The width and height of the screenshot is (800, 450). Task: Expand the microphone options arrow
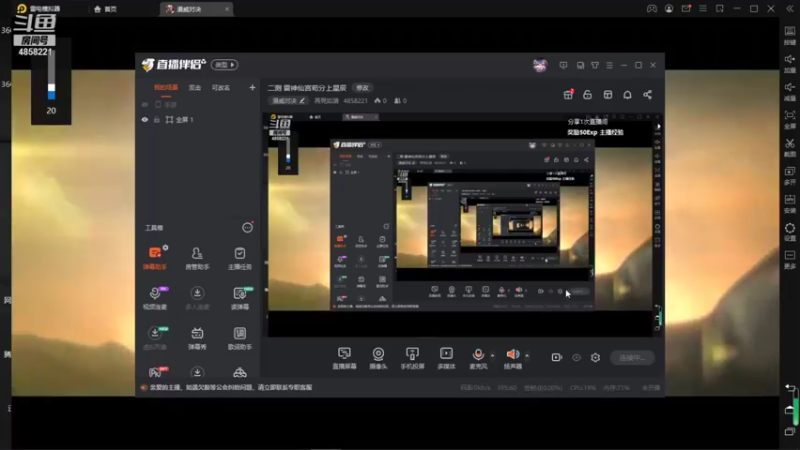tap(492, 355)
